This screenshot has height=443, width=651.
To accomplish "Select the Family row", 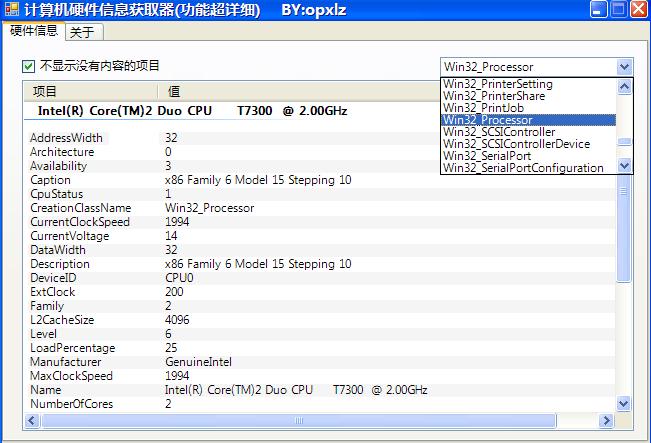I will pos(320,306).
